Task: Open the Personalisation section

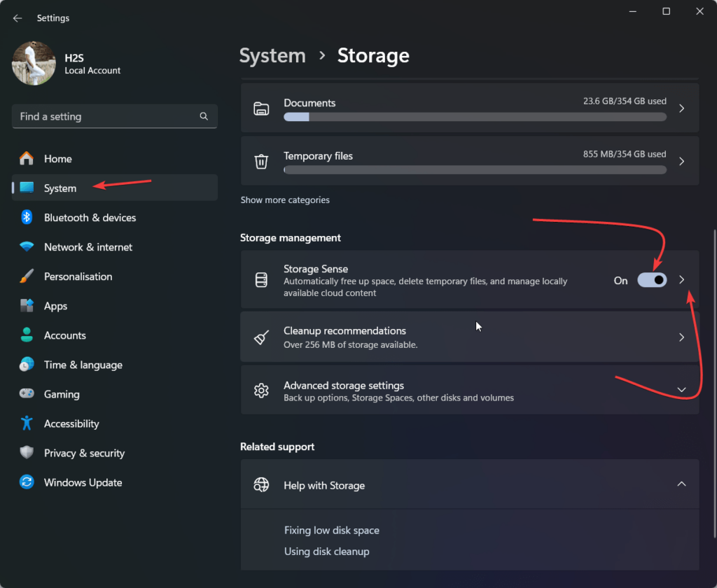Action: [x=114, y=276]
